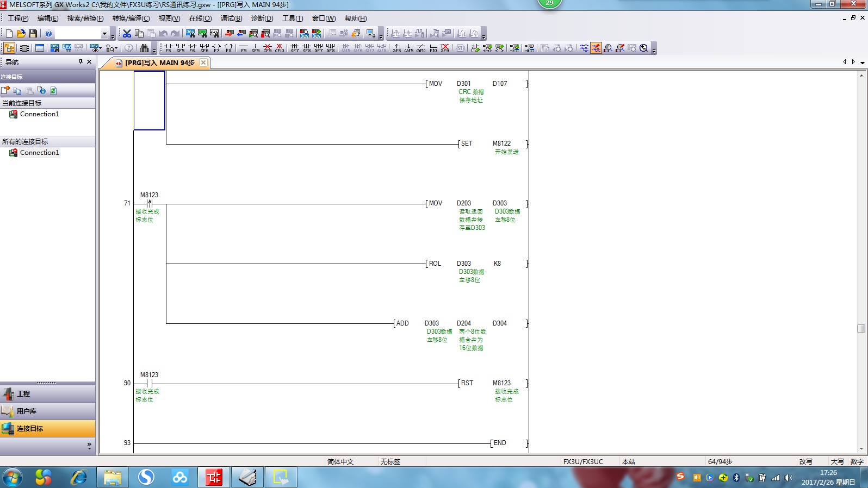Image resolution: width=868 pixels, height=488 pixels.
Task: Insert output coil using F7 icon
Action: point(216,48)
